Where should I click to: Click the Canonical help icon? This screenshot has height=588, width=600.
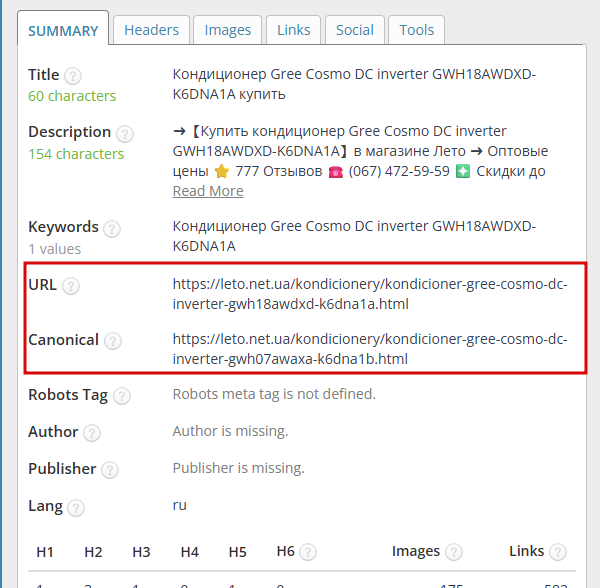point(113,341)
